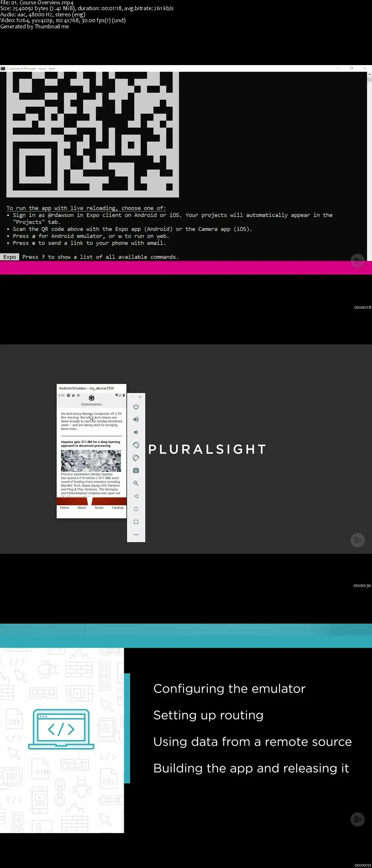Click the Hypatos article headline

point(90,444)
